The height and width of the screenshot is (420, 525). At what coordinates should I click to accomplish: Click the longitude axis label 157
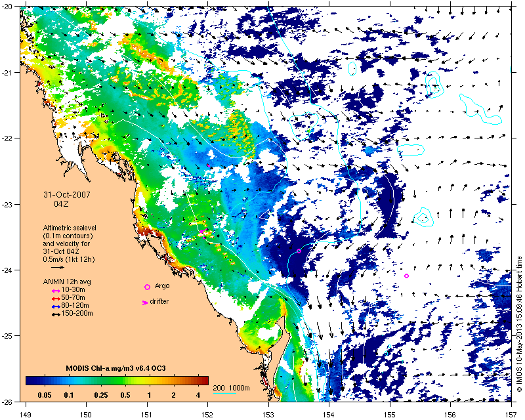[x=511, y=415]
